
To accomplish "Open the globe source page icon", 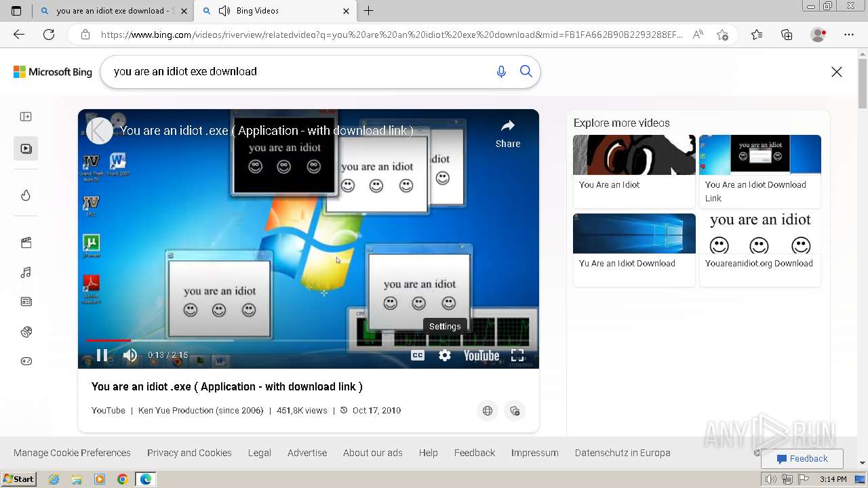I will point(488,411).
